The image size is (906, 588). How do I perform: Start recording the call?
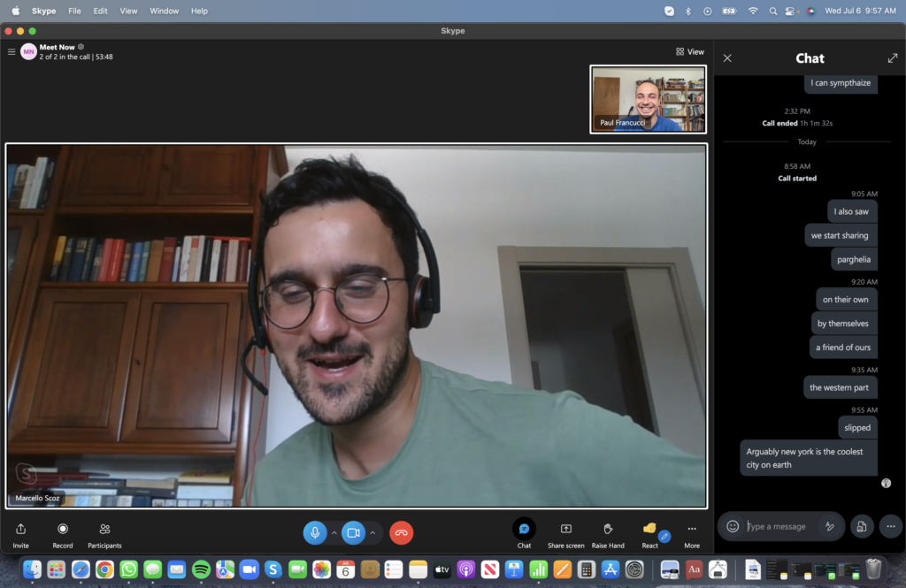tap(63, 529)
